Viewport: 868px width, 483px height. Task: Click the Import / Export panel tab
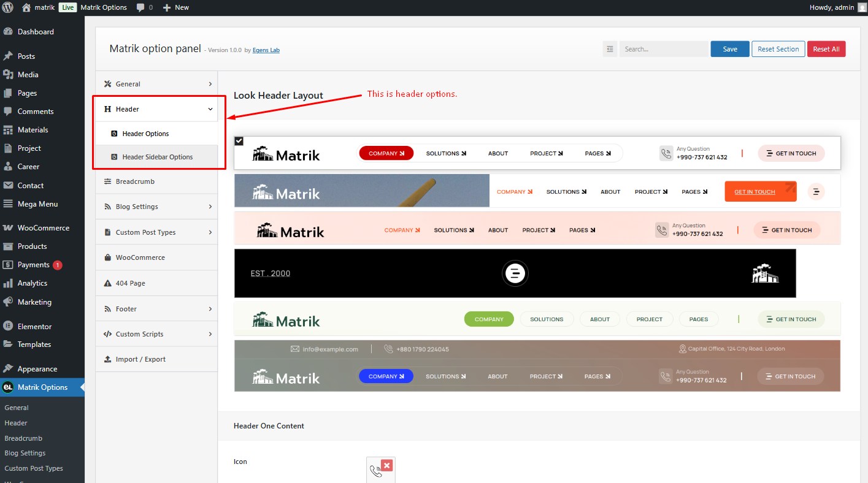(x=156, y=359)
